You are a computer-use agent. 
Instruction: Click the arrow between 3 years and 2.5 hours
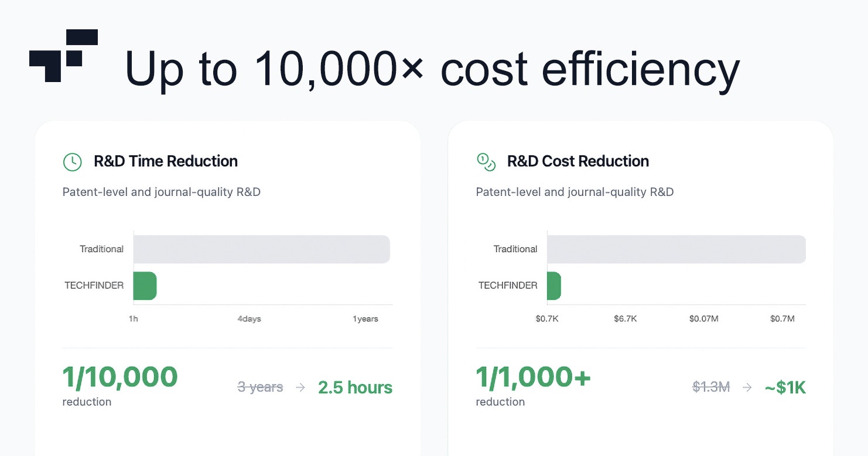(x=300, y=387)
